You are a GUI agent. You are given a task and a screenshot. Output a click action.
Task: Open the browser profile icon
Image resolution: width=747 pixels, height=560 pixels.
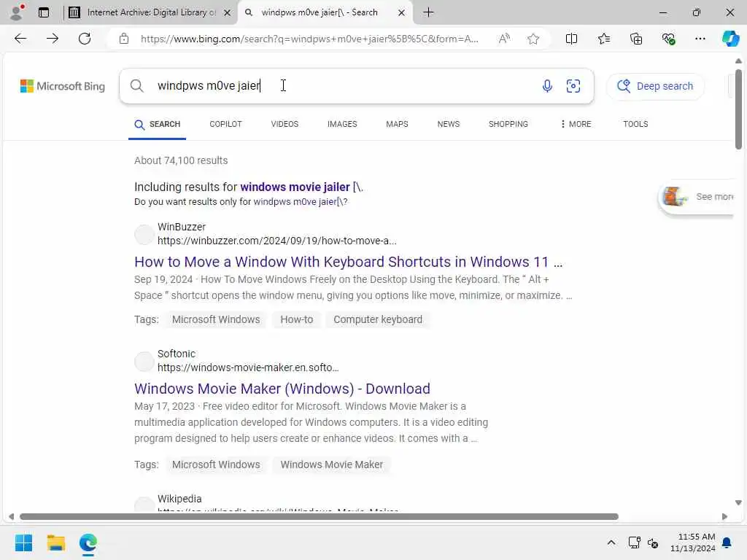coord(17,12)
